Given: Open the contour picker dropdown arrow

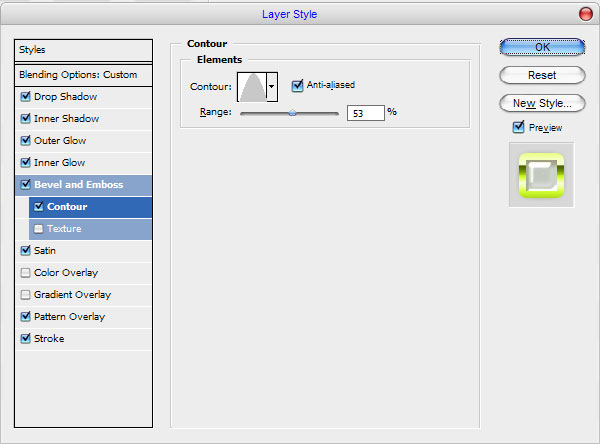Looking at the screenshot, I should tap(272, 87).
